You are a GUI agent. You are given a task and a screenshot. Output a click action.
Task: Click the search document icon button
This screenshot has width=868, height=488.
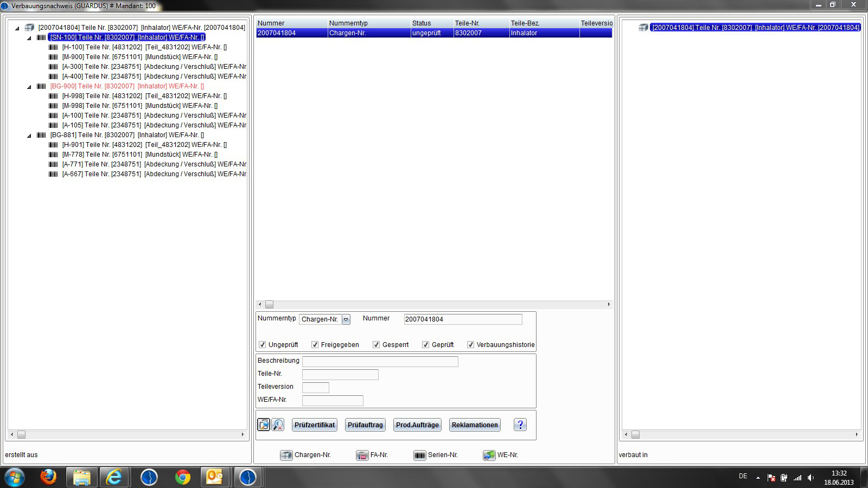[264, 425]
